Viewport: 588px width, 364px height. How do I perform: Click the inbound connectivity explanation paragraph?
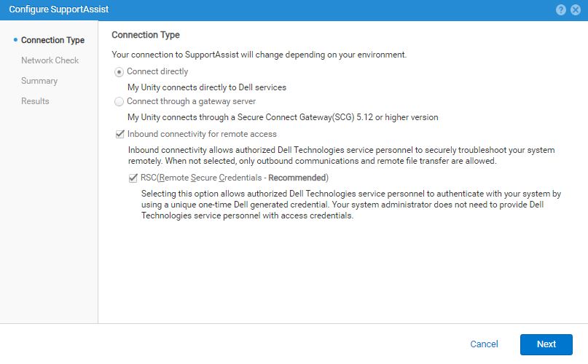[x=341, y=156]
